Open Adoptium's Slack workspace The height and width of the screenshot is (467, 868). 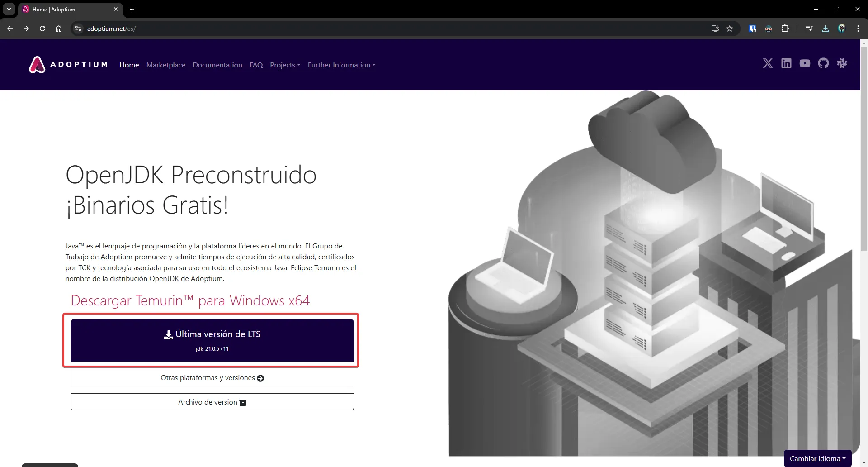[x=842, y=63]
